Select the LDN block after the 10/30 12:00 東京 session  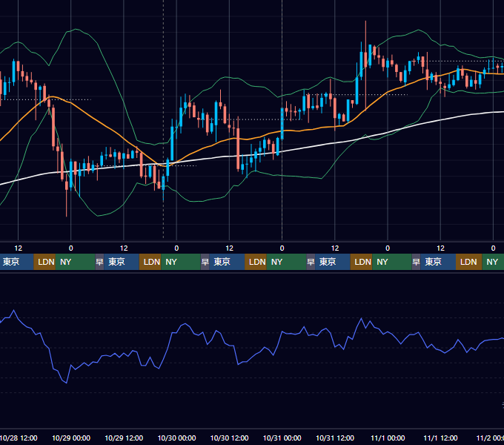256,262
